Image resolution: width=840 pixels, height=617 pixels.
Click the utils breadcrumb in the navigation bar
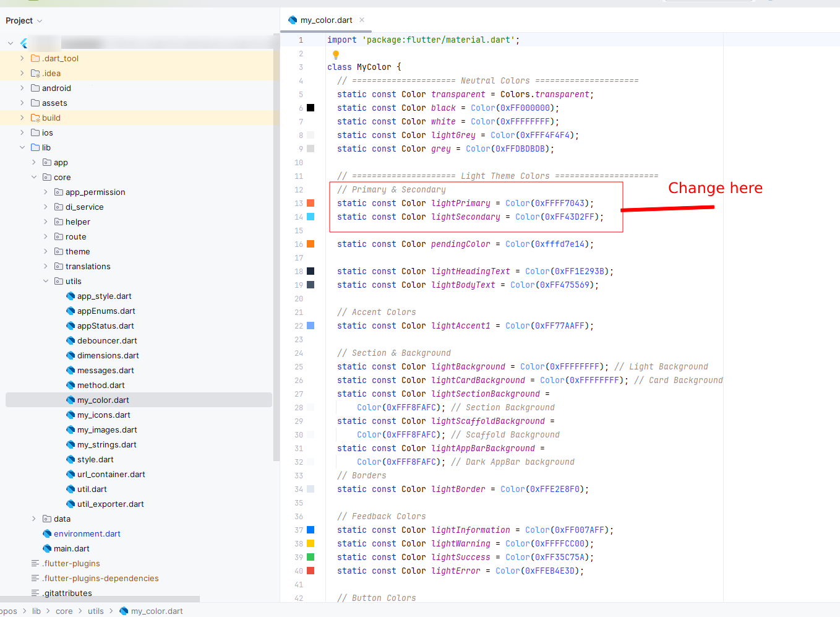(96, 611)
